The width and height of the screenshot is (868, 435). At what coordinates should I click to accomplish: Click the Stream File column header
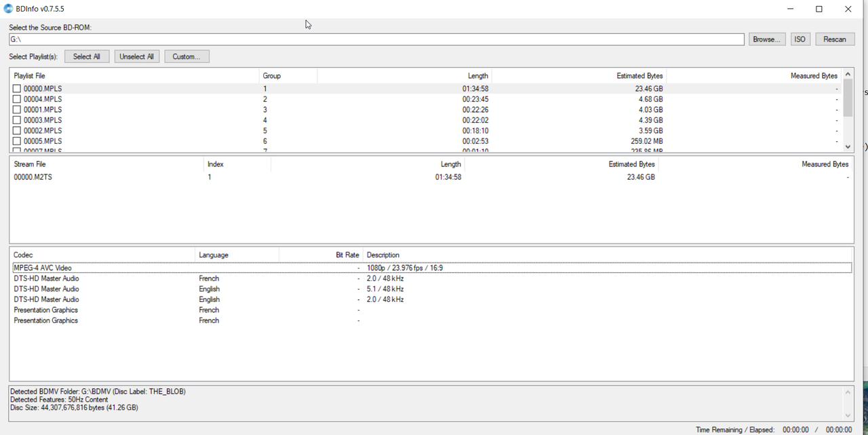pyautogui.click(x=106, y=164)
